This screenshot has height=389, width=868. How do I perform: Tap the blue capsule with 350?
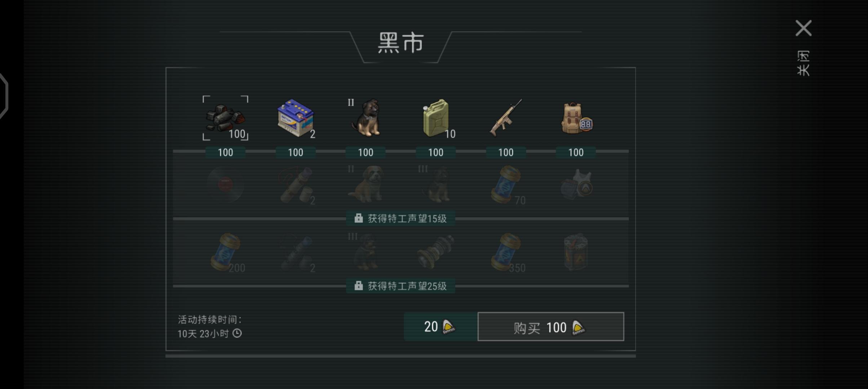(507, 252)
